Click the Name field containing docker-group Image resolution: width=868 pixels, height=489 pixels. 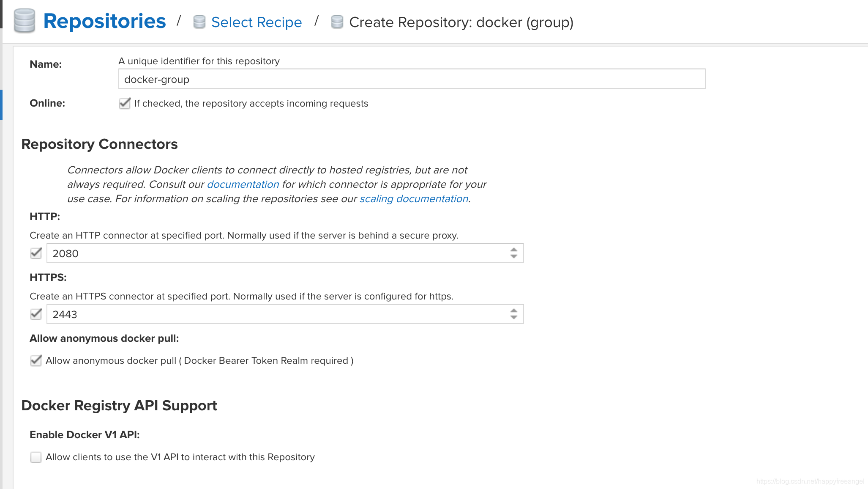tap(412, 79)
